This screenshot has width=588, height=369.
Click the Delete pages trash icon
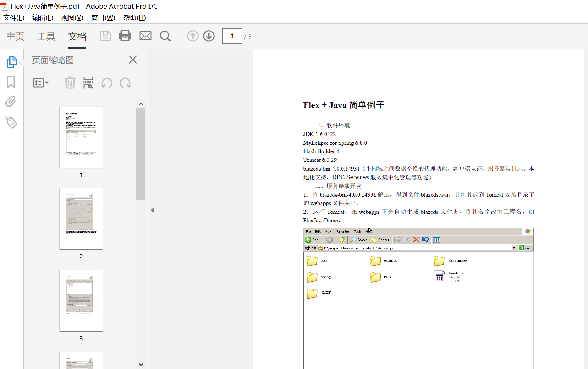(x=70, y=83)
